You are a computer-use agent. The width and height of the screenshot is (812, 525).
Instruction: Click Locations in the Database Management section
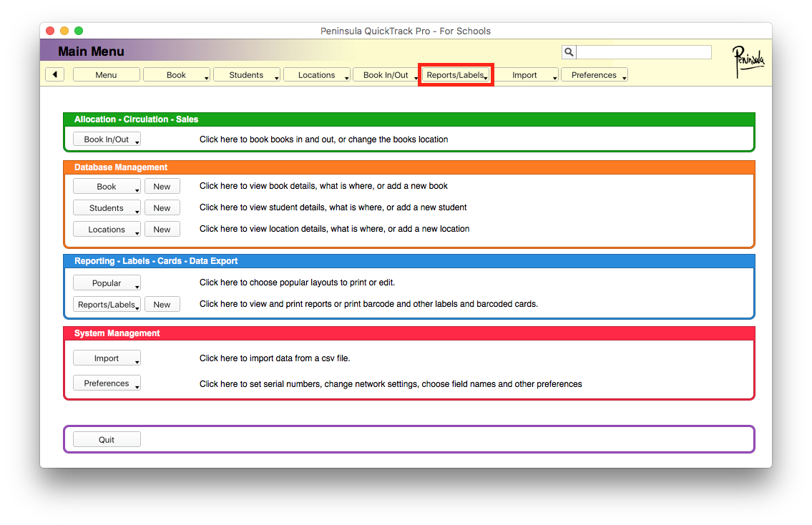point(107,230)
